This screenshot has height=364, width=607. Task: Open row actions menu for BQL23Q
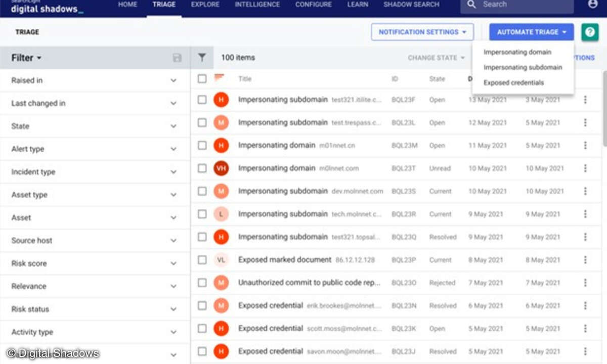click(x=585, y=237)
